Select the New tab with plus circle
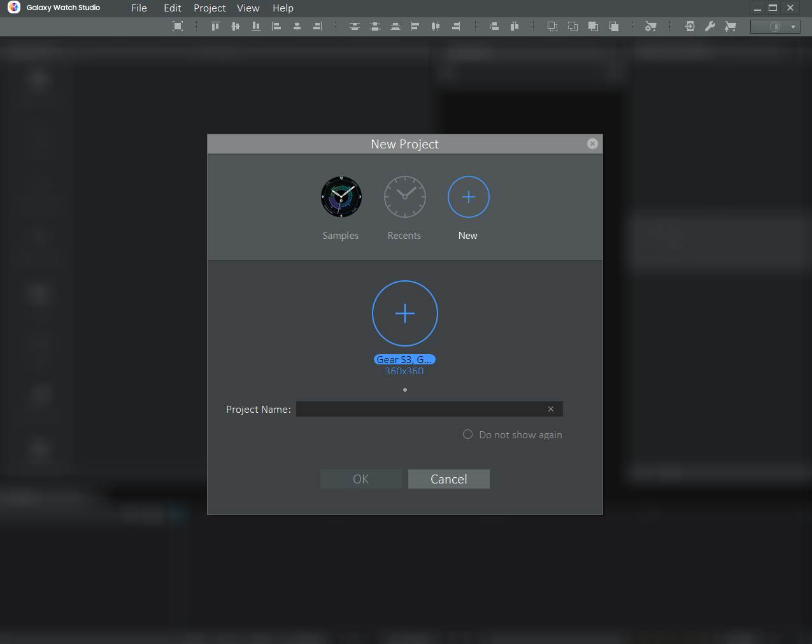 tap(468, 208)
